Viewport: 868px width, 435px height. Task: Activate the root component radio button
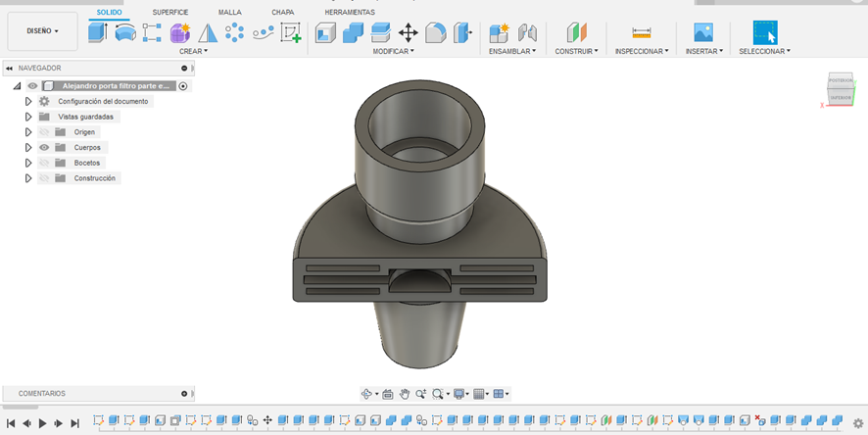[x=183, y=86]
